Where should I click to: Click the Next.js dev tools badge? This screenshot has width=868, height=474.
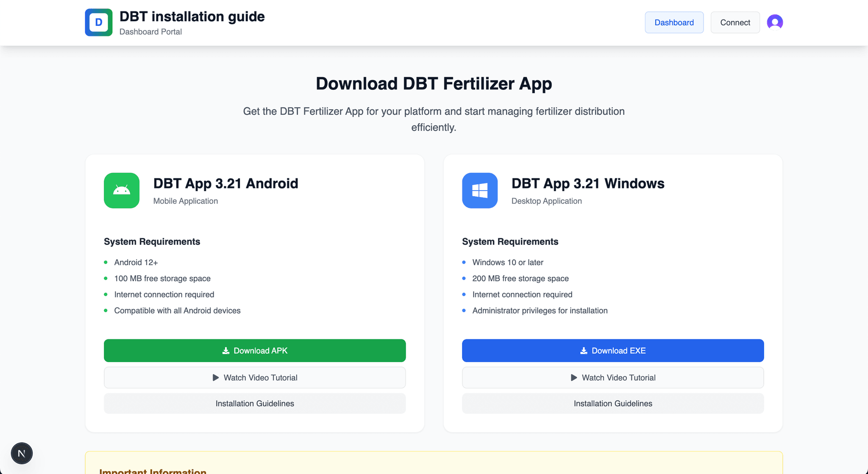(22, 453)
